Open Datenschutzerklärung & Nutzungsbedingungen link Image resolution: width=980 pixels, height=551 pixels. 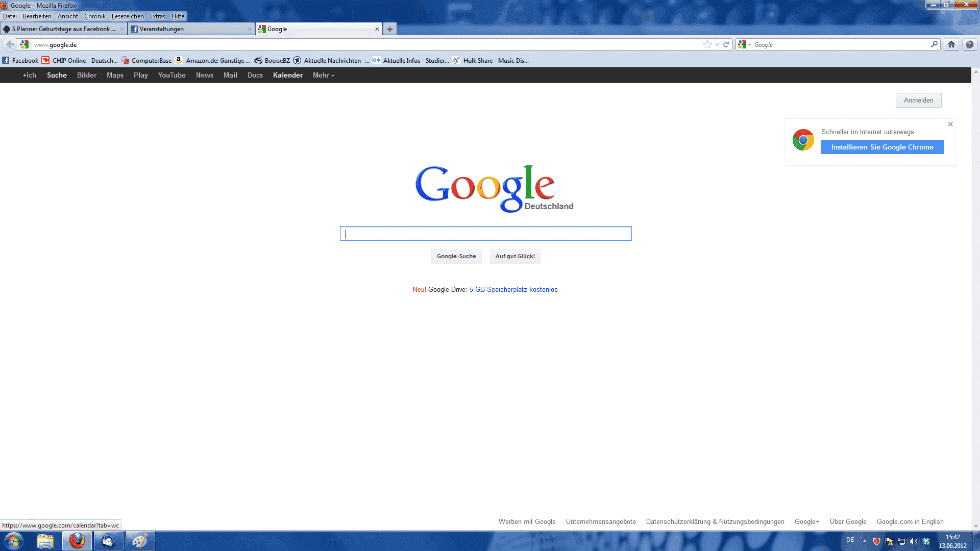pyautogui.click(x=715, y=521)
